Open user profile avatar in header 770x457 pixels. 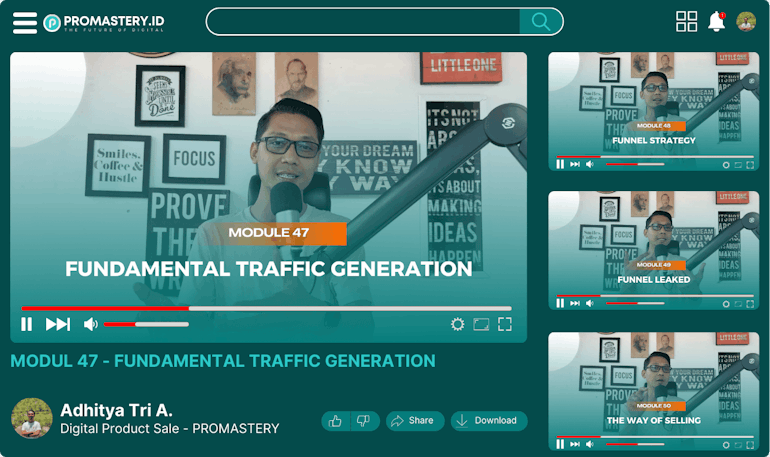746,22
